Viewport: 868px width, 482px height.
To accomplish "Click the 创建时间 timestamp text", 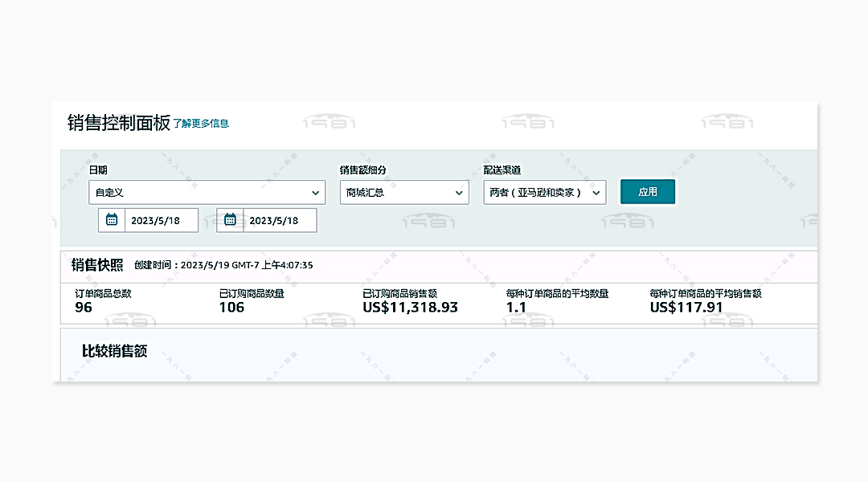I will [223, 265].
